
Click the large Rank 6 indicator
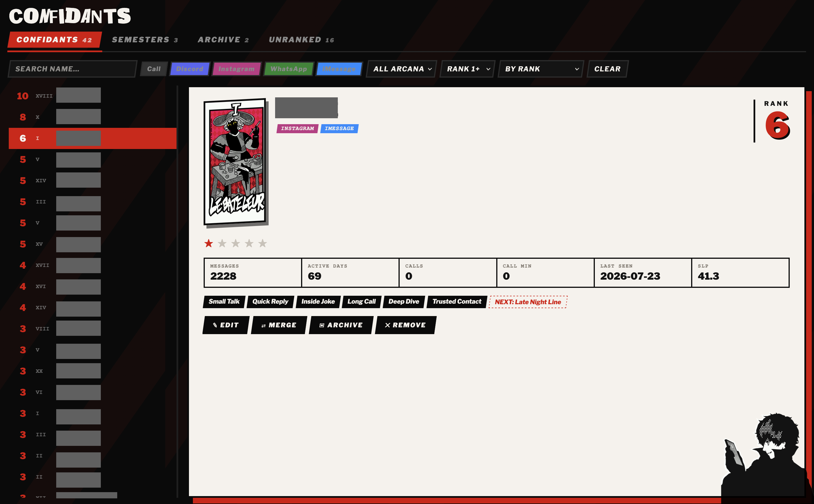[x=777, y=125]
